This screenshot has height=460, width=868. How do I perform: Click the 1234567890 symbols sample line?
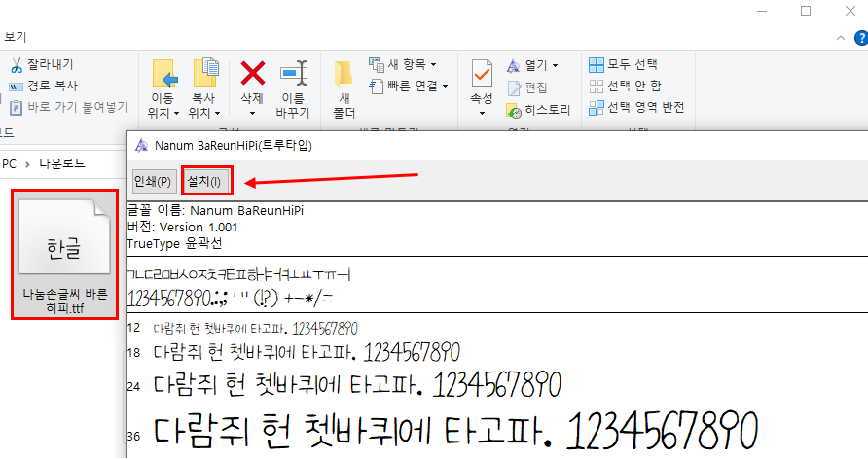point(231,298)
